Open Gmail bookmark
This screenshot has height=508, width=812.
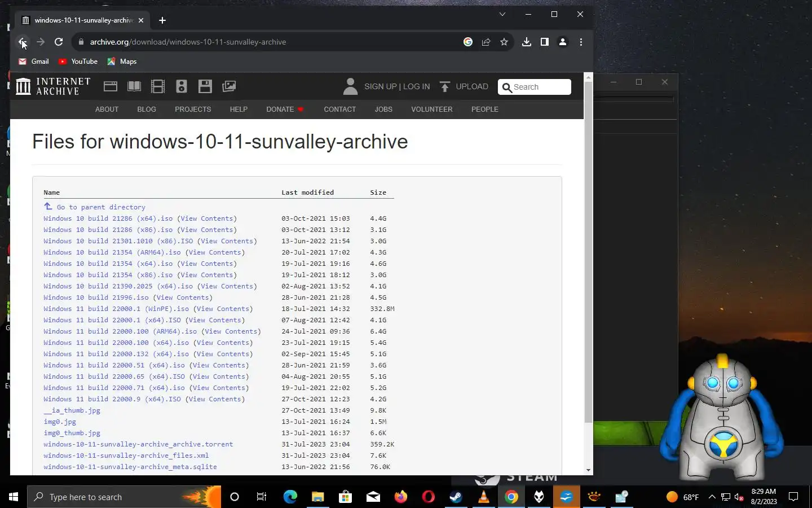click(34, 62)
